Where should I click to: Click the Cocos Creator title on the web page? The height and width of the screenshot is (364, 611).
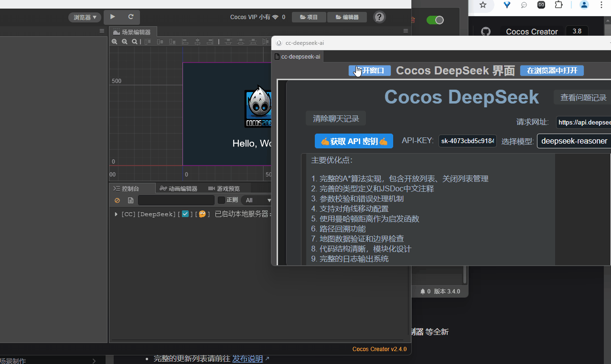pyautogui.click(x=532, y=31)
